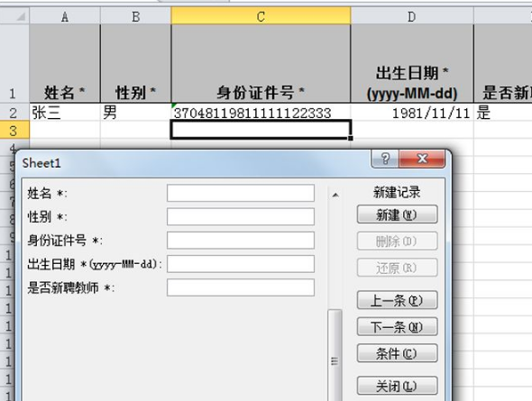Click the disabled 还原 button

(x=397, y=268)
